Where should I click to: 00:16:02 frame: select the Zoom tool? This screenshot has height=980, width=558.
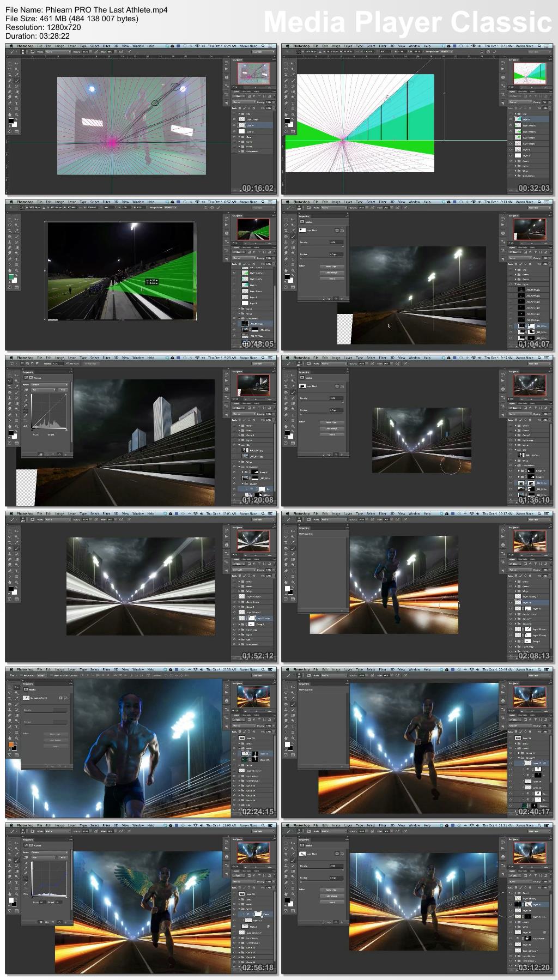(16, 114)
